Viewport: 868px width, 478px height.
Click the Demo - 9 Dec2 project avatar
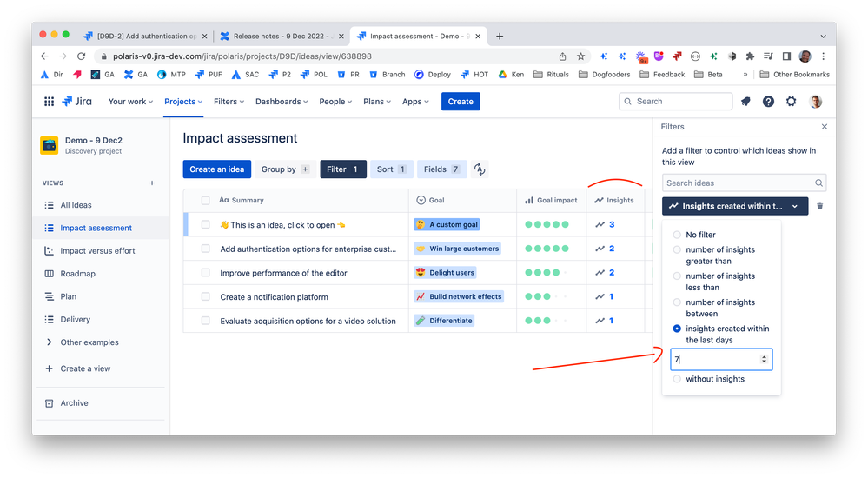tap(50, 145)
